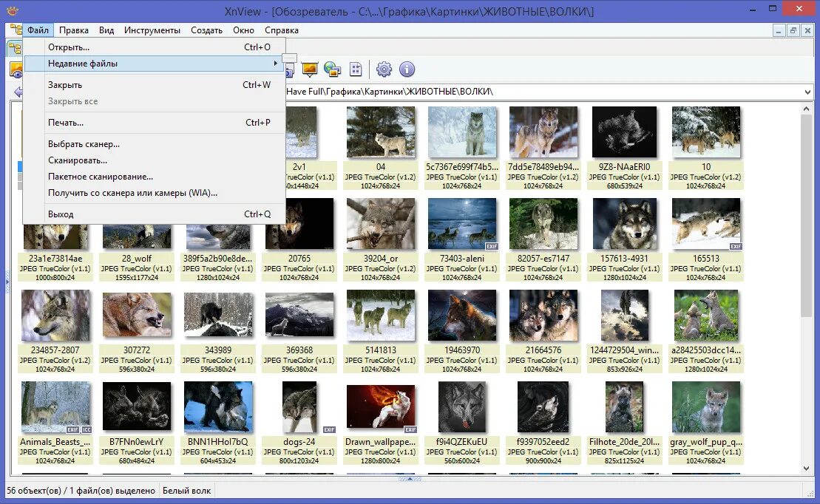Select the gray_wolf_pup_q thumbnail
The height and width of the screenshot is (504, 820).
pos(706,406)
